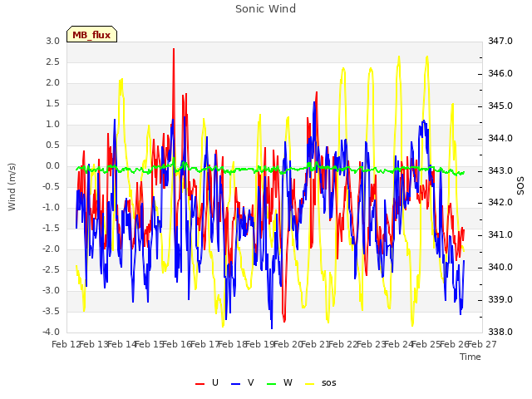Viewport: 532px width, 399px height.
Task: Click the 'W' legend label
Action: coord(288,382)
